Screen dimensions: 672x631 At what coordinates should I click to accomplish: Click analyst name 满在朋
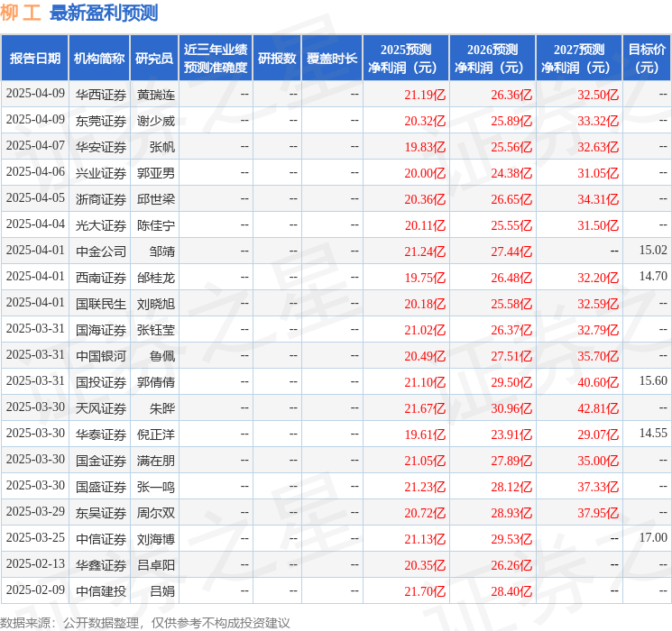pos(155,461)
